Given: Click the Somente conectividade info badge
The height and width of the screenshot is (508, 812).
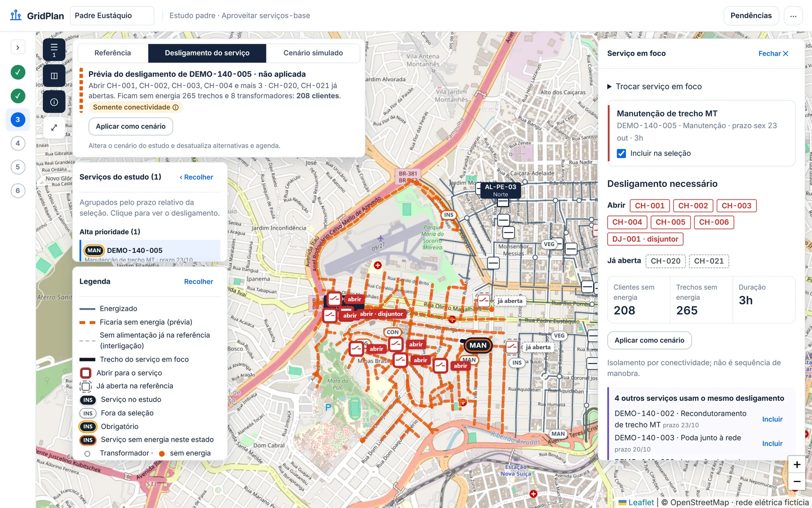Looking at the screenshot, I should coord(135,107).
